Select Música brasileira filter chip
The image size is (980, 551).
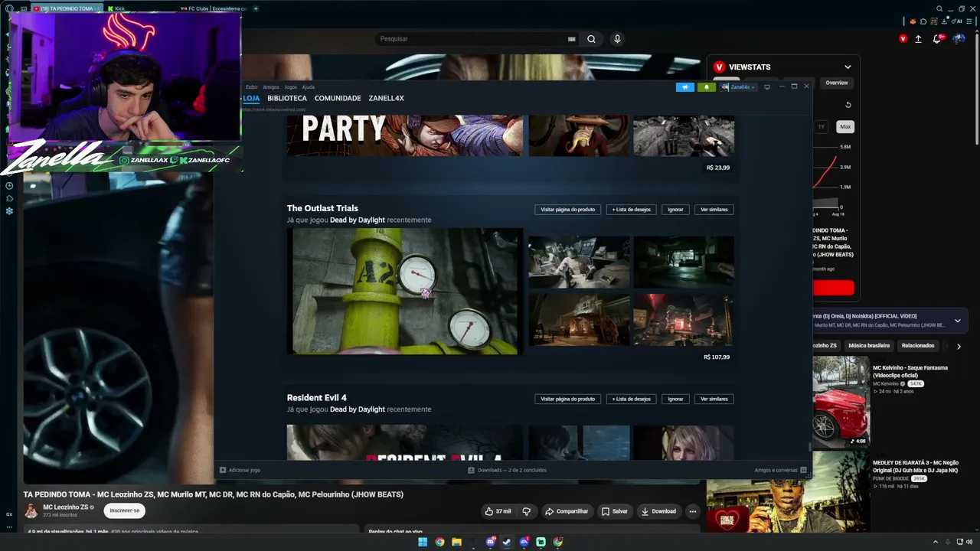868,346
